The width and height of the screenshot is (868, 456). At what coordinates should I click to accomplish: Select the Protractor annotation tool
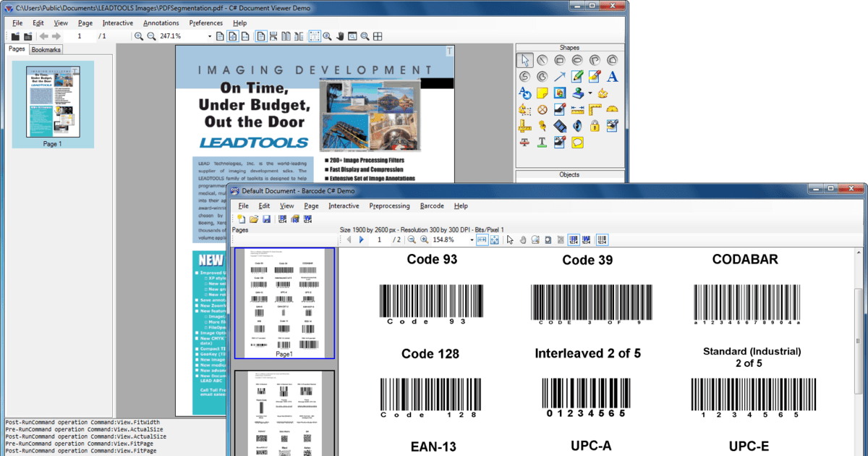coord(613,109)
